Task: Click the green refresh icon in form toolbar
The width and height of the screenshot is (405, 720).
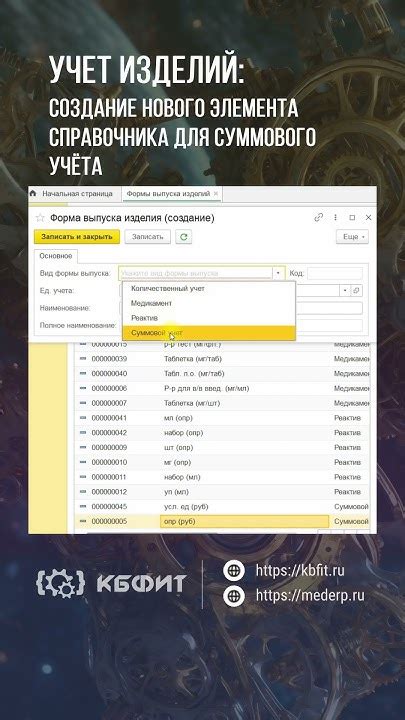Action: tap(184, 237)
